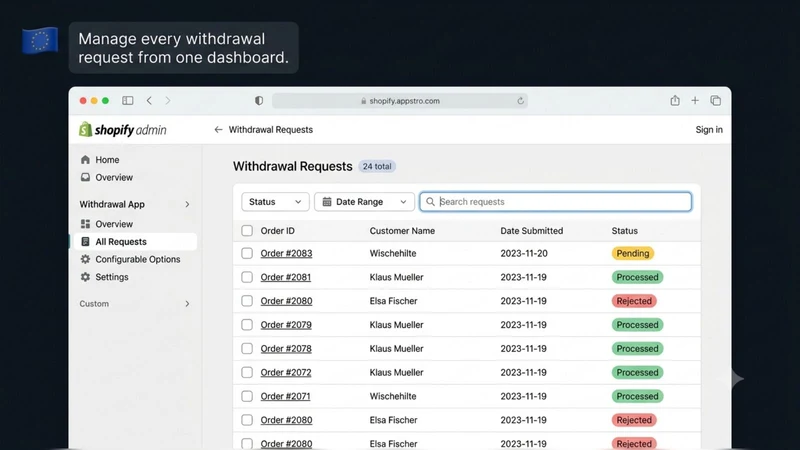
Task: Click the shopify.appstro.com address bar
Action: point(400,101)
